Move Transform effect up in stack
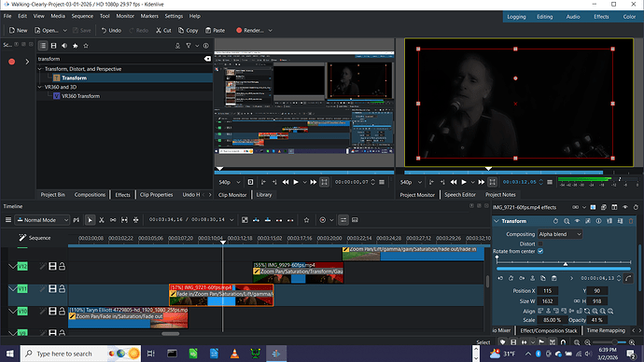Screen dimensions: 644x362 pyautogui.click(x=609, y=221)
